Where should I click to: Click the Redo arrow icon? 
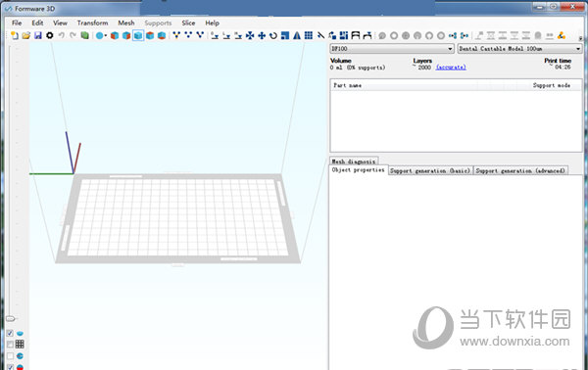click(73, 35)
